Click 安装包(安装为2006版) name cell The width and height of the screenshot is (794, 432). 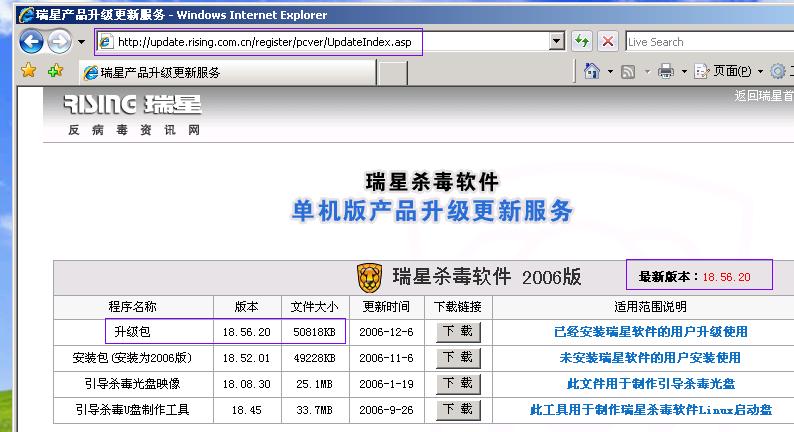pos(132,358)
